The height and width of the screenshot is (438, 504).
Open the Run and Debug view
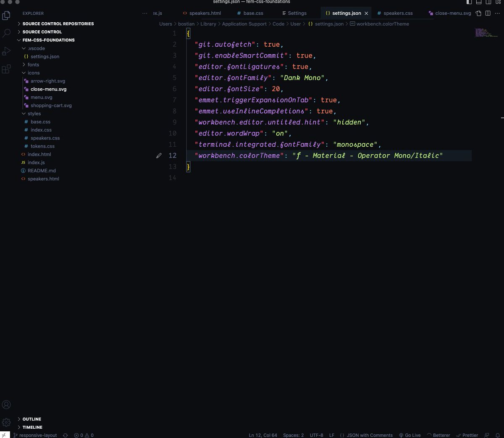[x=6, y=51]
